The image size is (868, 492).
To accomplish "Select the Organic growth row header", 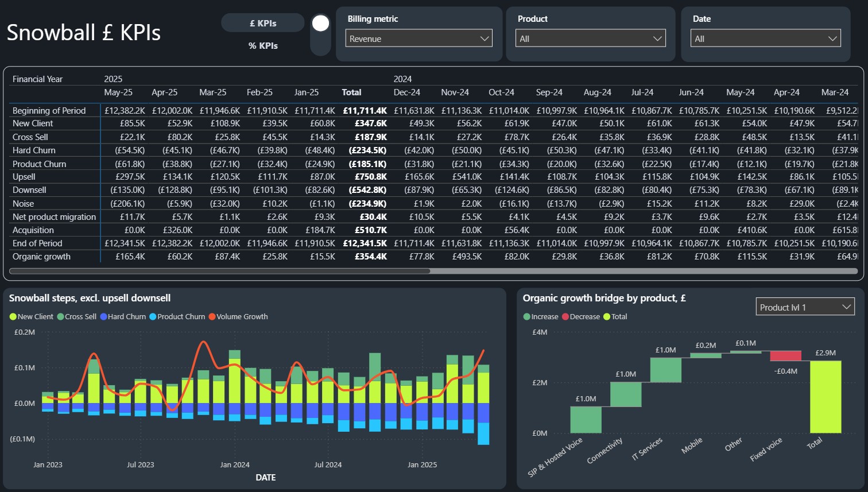I will point(41,257).
